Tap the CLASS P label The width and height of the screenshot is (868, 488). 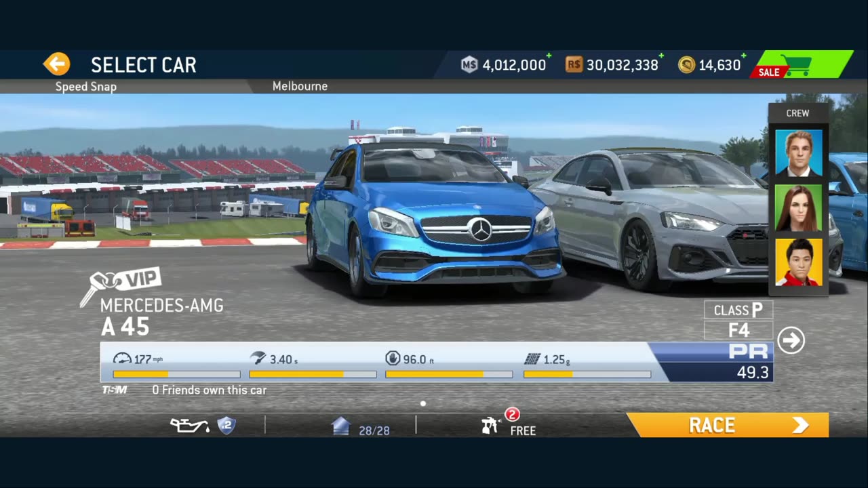738,310
